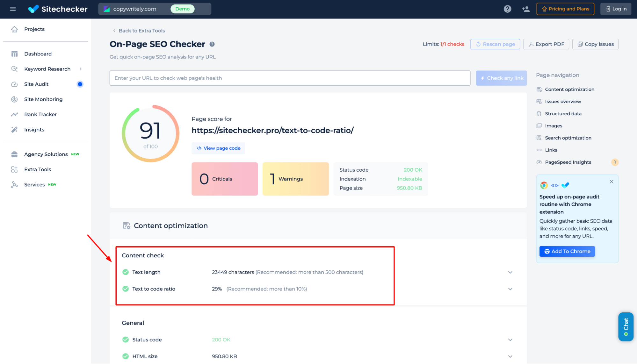Expand the Status code general row

(510, 339)
